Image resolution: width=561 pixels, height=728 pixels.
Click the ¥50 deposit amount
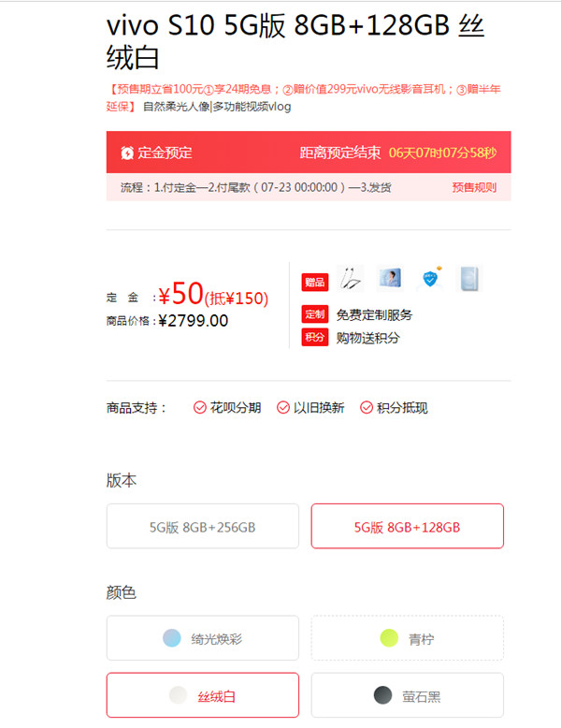pos(181,294)
